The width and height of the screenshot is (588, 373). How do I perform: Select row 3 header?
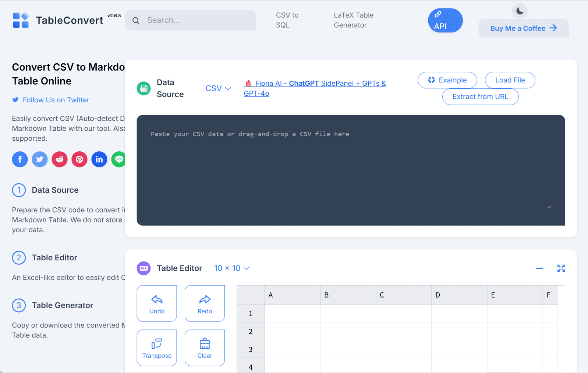point(251,349)
